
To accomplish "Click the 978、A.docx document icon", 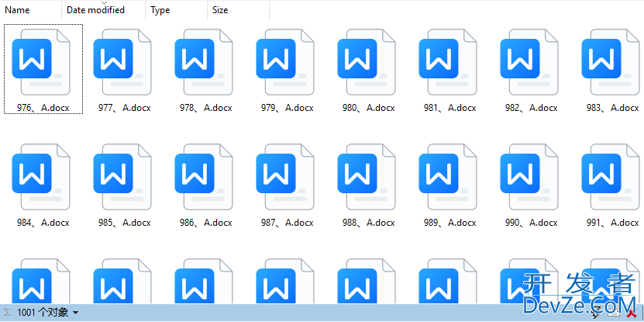I will click(x=204, y=62).
